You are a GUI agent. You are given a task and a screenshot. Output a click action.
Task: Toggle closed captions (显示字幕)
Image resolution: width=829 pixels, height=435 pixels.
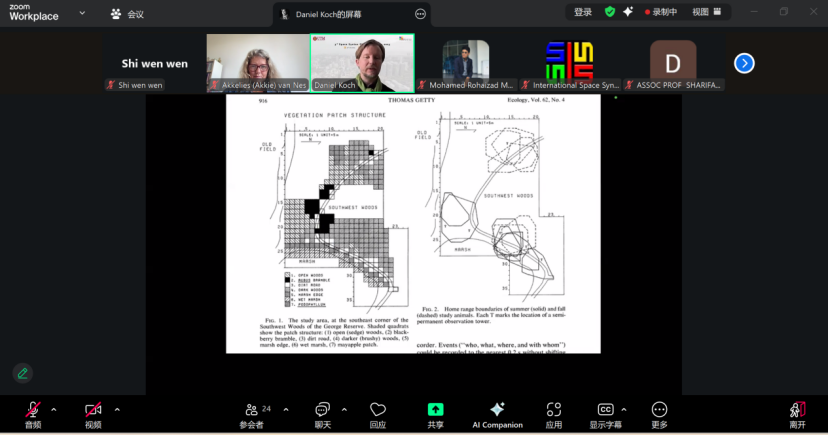click(605, 411)
